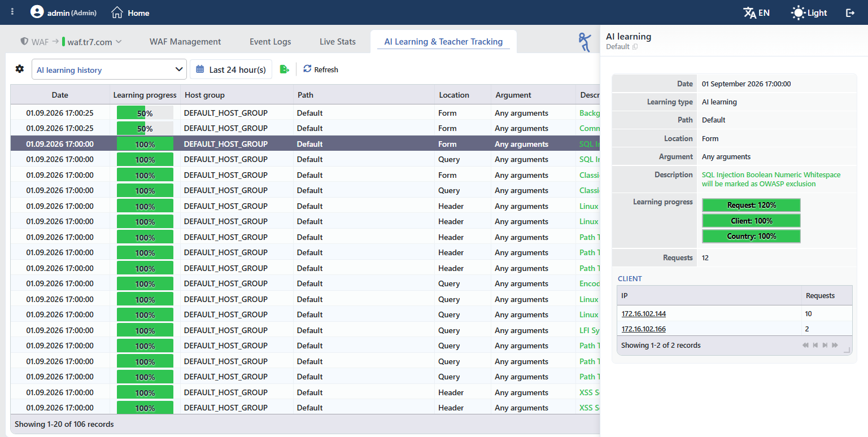
Task: Sort by the Host group column header
Action: (237, 95)
